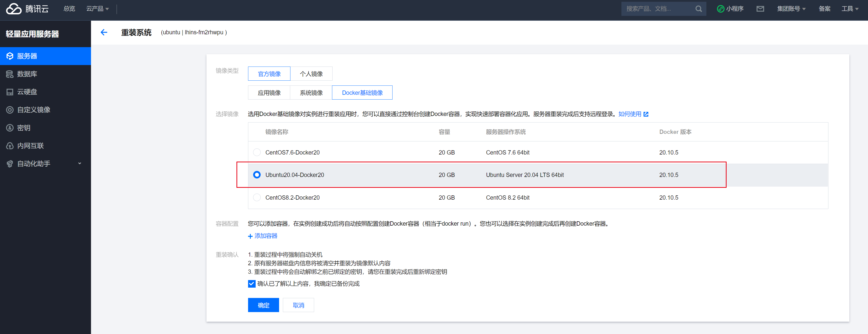Image resolution: width=868 pixels, height=334 pixels.
Task: Click the 镜像名称 column header
Action: point(277,132)
